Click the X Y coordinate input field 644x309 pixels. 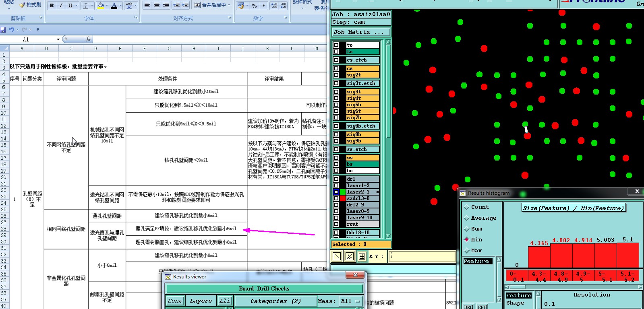pos(422,256)
